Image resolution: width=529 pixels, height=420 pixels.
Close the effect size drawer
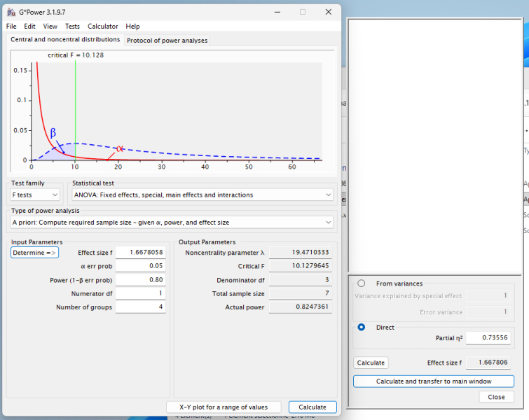496,397
